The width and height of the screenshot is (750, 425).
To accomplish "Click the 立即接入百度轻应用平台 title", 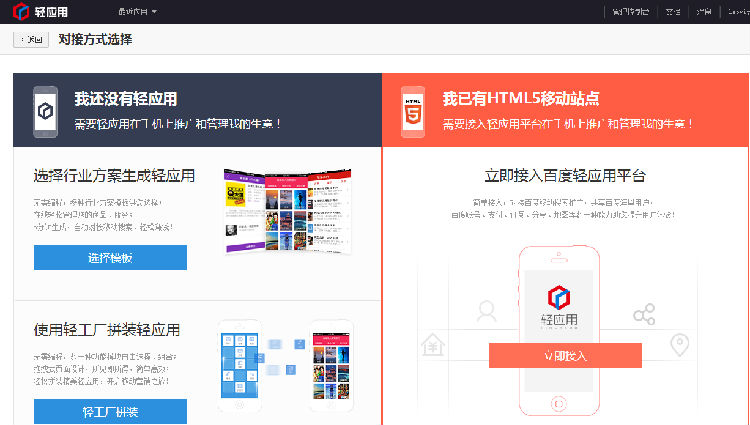I will 565,175.
